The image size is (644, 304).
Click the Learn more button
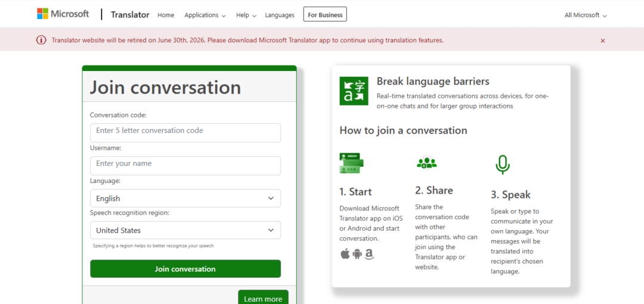(x=263, y=298)
